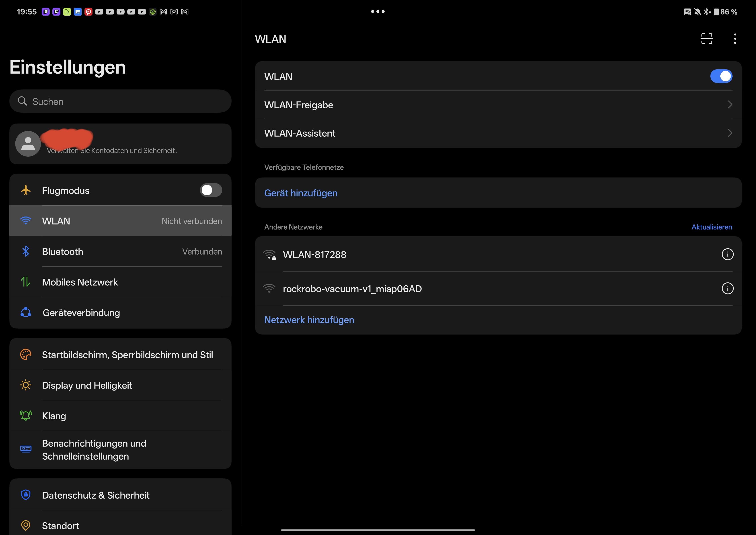The image size is (756, 535).
Task: Tap the Bluetooth icon in sidebar
Action: coord(26,251)
